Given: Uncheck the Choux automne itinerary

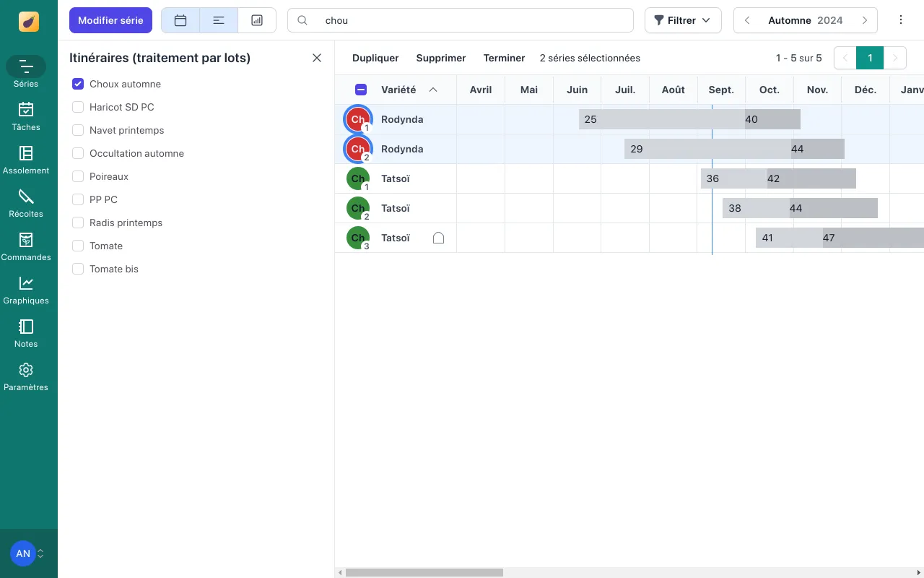Looking at the screenshot, I should pyautogui.click(x=78, y=84).
